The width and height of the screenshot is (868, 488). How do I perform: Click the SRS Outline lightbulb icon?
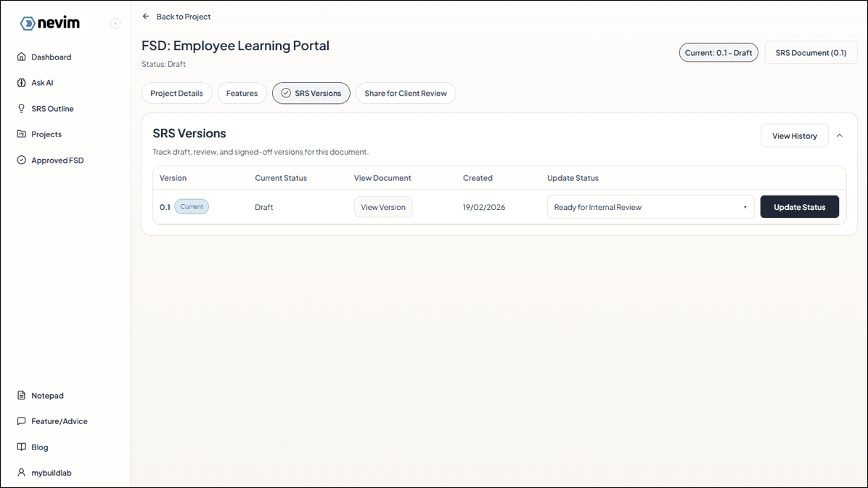click(22, 109)
